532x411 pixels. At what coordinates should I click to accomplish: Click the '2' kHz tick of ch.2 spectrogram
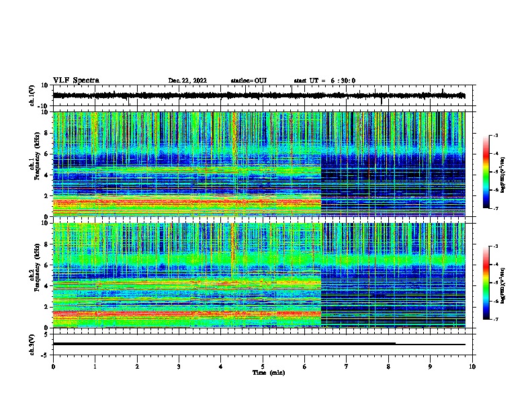pos(47,307)
